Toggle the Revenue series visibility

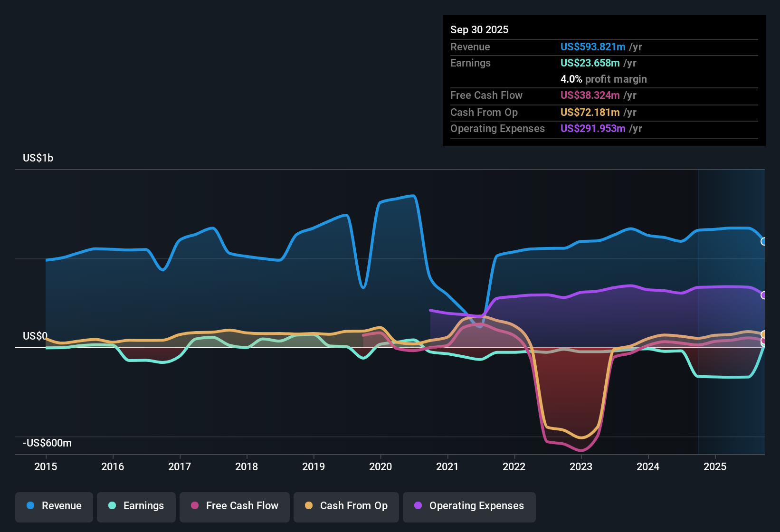point(54,506)
